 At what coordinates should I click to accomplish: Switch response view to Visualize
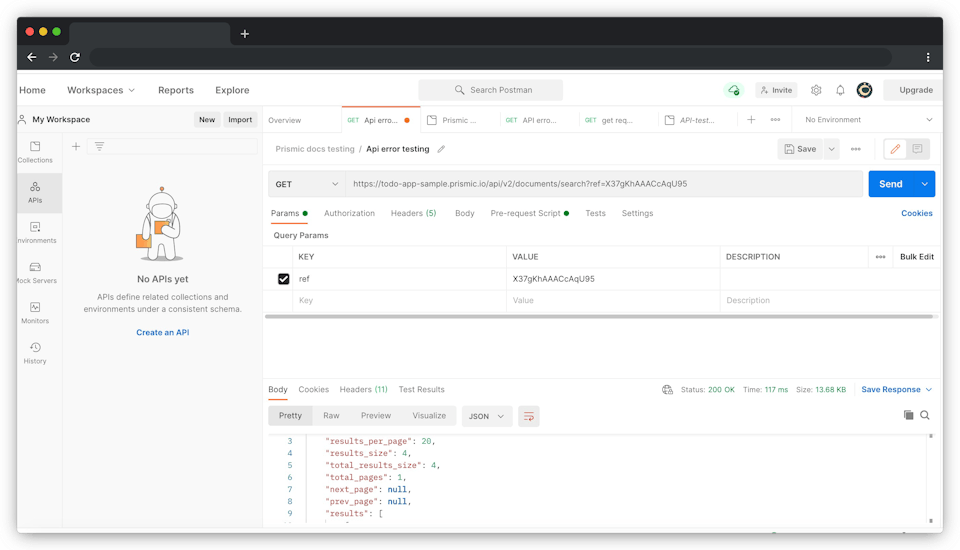[429, 415]
